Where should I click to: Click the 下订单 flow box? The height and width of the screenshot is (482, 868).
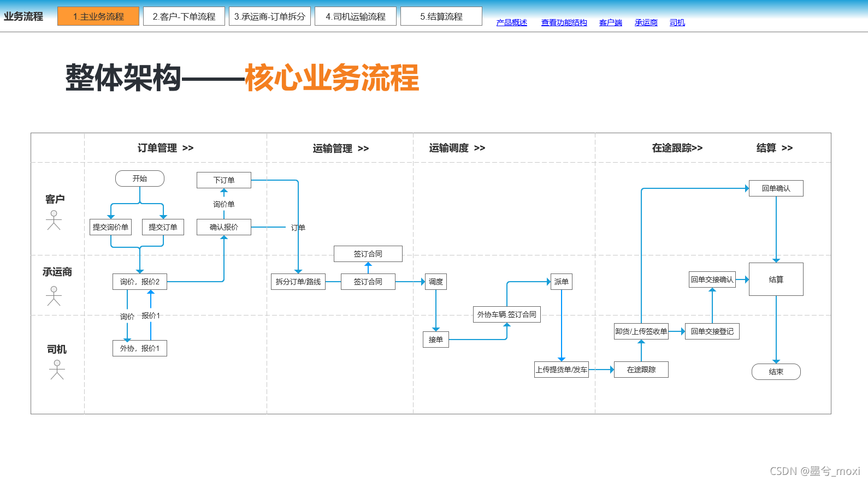tap(224, 180)
